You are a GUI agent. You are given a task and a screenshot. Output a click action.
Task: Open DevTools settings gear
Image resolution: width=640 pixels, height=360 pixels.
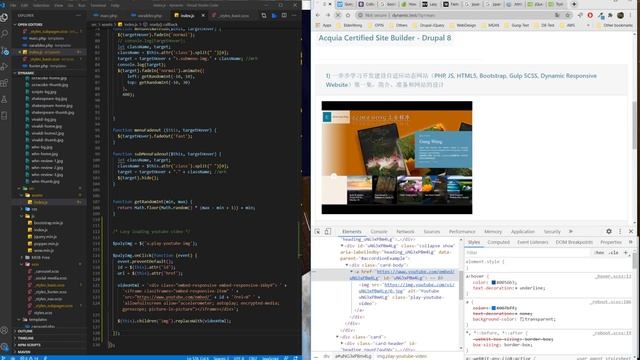coord(609,231)
